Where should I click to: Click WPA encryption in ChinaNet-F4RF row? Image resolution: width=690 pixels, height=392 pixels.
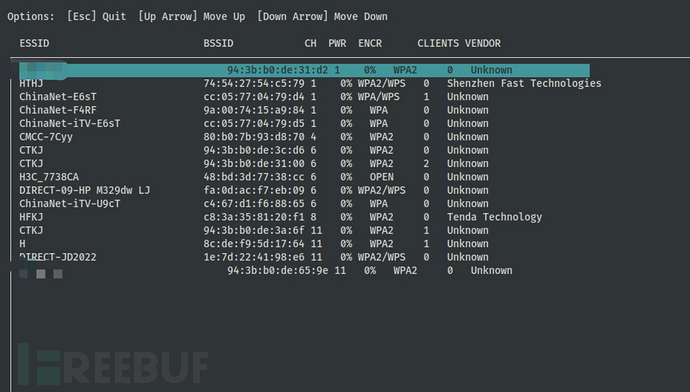379,110
